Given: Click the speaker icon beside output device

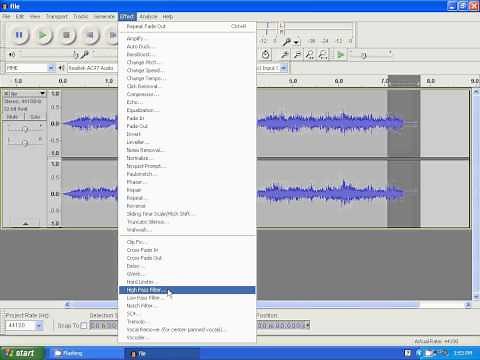Looking at the screenshot, I should 61,68.
